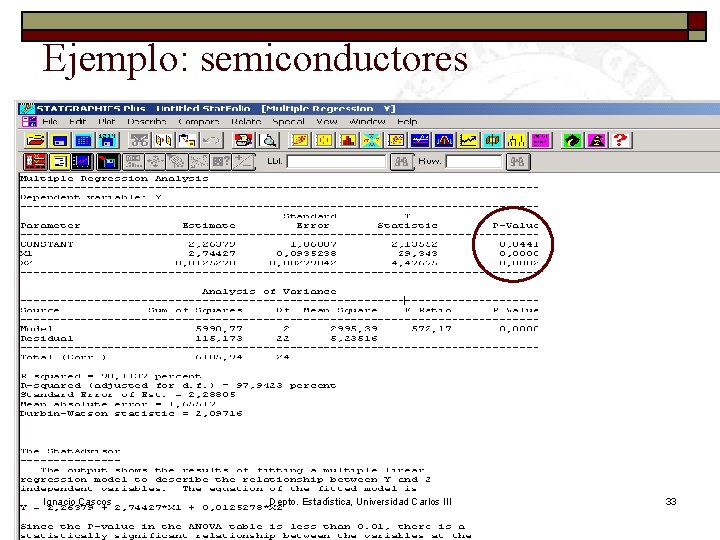Open the Relate menu
Viewport: 720px width, 540px height.
tap(246, 121)
